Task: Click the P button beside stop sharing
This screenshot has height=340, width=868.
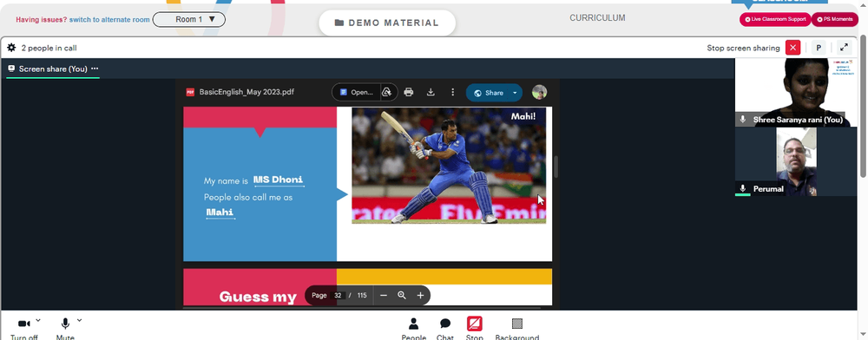Action: [x=819, y=48]
